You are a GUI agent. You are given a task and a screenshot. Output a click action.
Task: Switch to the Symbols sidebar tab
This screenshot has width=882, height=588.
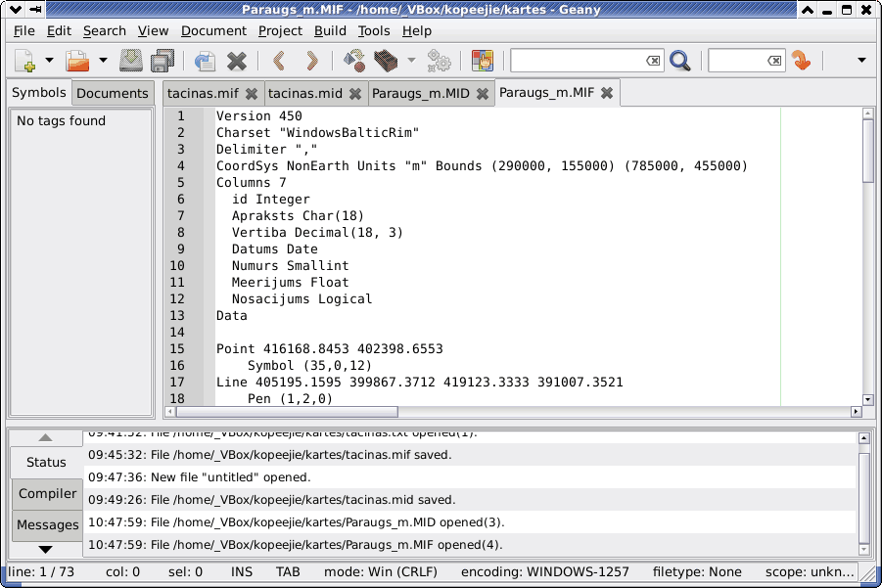(x=39, y=93)
